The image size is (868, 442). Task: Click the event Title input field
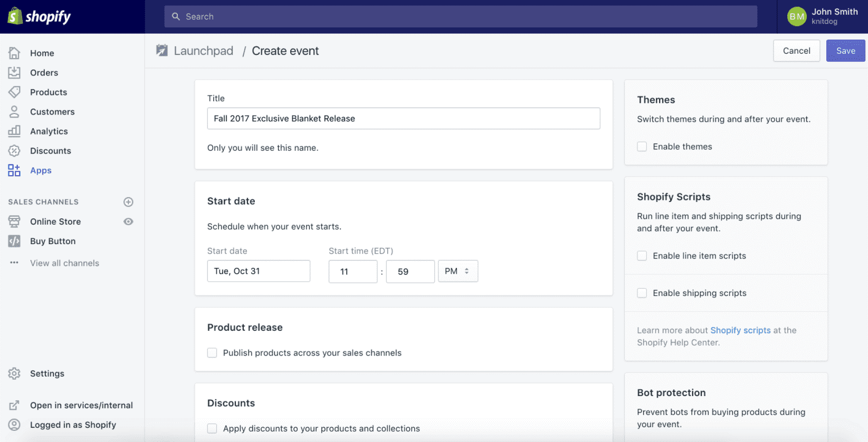[x=404, y=119]
